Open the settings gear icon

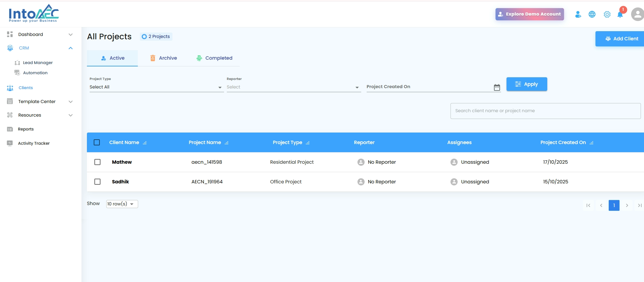[607, 14]
